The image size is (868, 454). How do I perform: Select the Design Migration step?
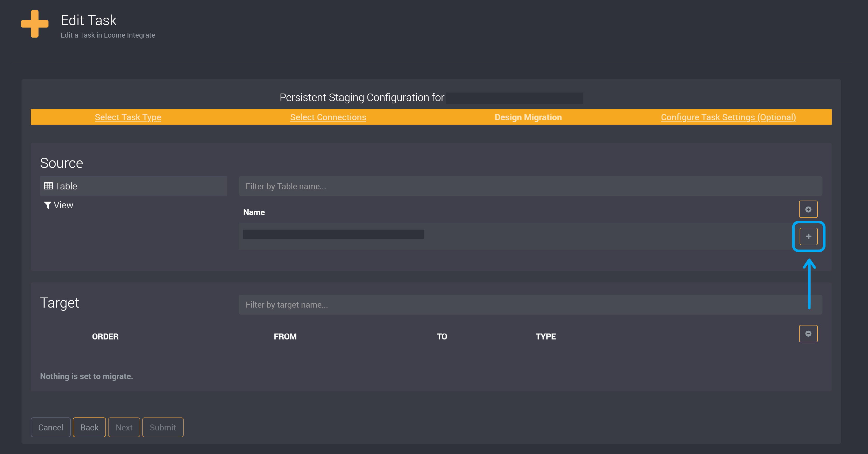tap(528, 117)
